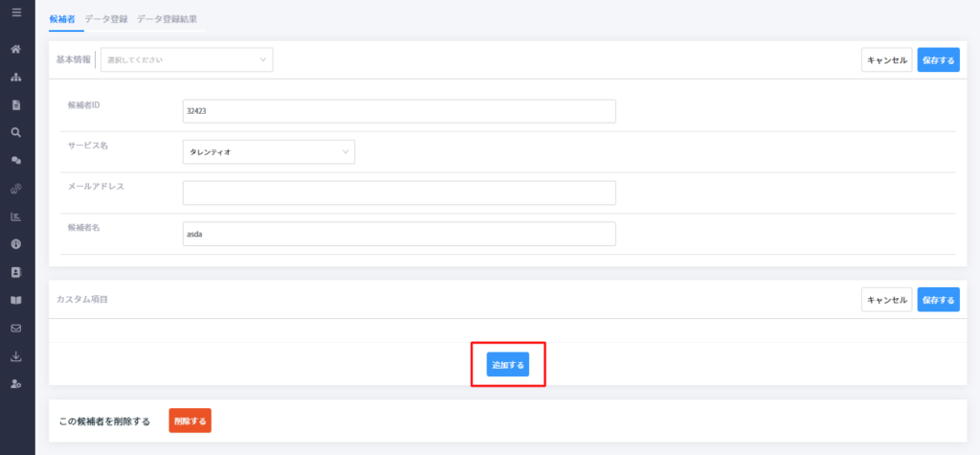
Task: Open the bar chart sidebar icon
Action: click(17, 216)
